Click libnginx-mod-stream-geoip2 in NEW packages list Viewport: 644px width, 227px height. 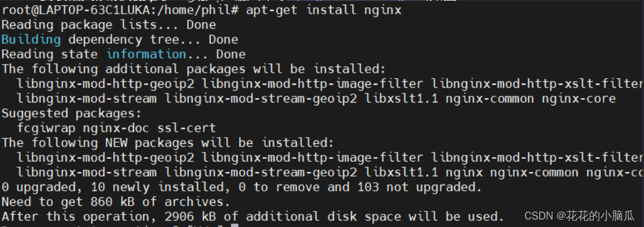click(x=261, y=173)
